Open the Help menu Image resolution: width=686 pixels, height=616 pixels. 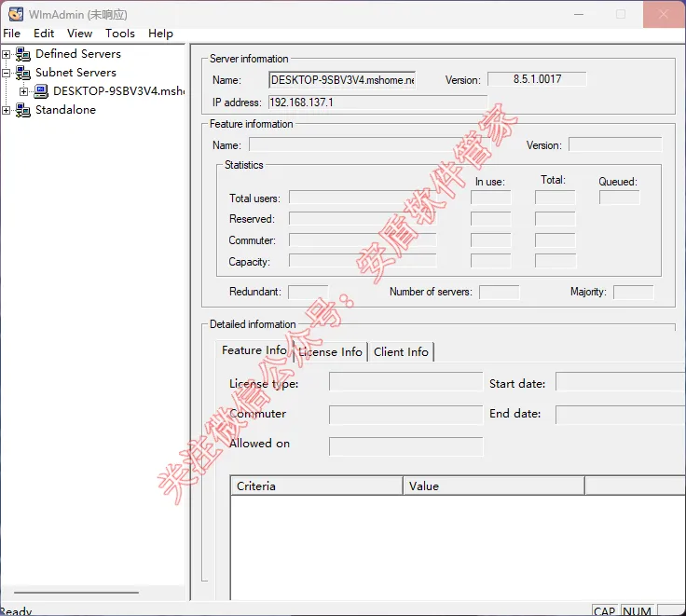tap(160, 34)
